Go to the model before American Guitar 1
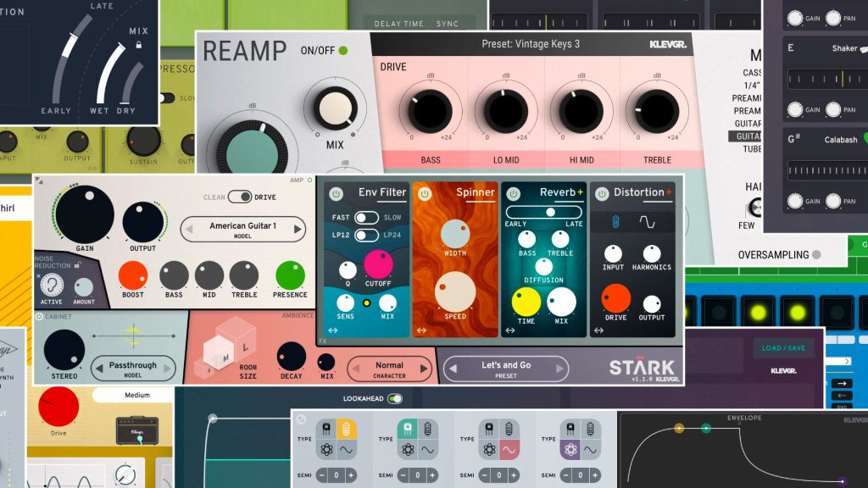Screen dimensions: 868x488 (x=189, y=229)
